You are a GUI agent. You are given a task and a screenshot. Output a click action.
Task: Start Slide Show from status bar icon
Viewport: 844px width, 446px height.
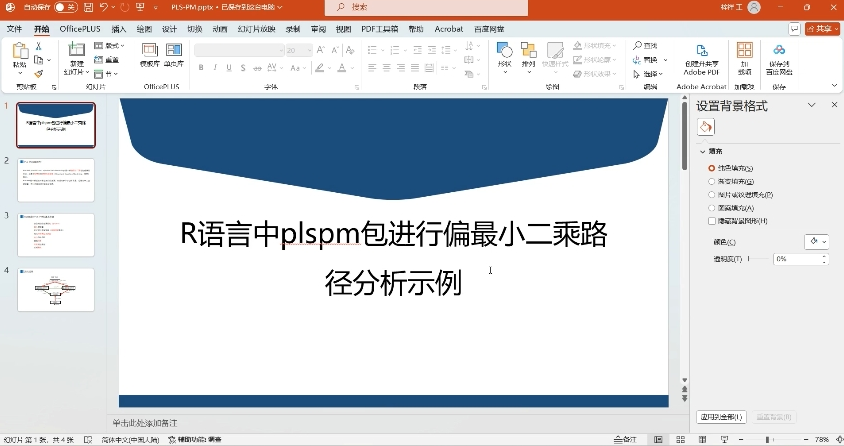pos(725,440)
